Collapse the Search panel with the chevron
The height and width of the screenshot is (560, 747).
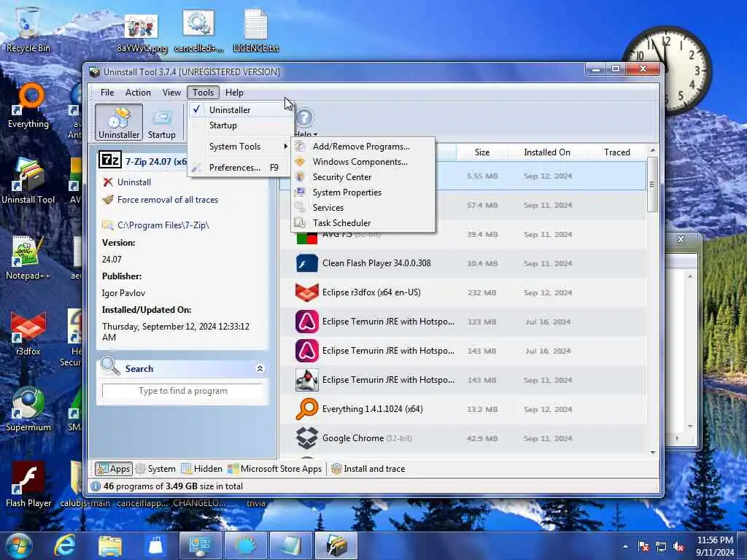pos(260,368)
